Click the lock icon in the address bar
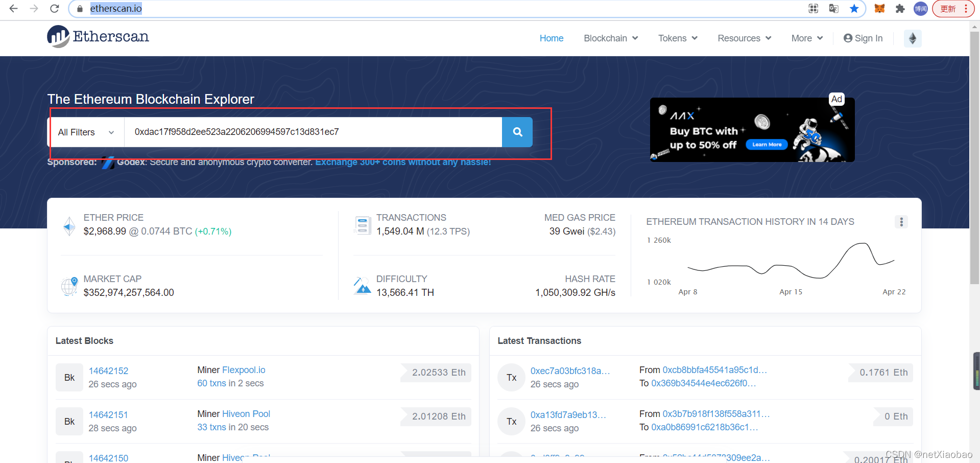Viewport: 980px width, 463px height. pyautogui.click(x=80, y=9)
